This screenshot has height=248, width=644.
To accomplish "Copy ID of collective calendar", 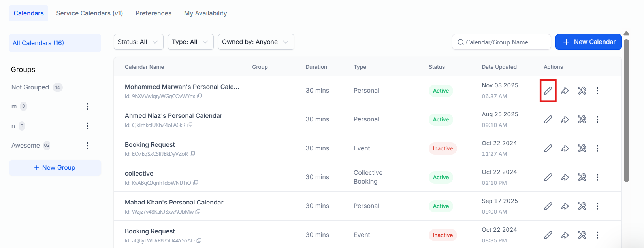I will tap(196, 183).
